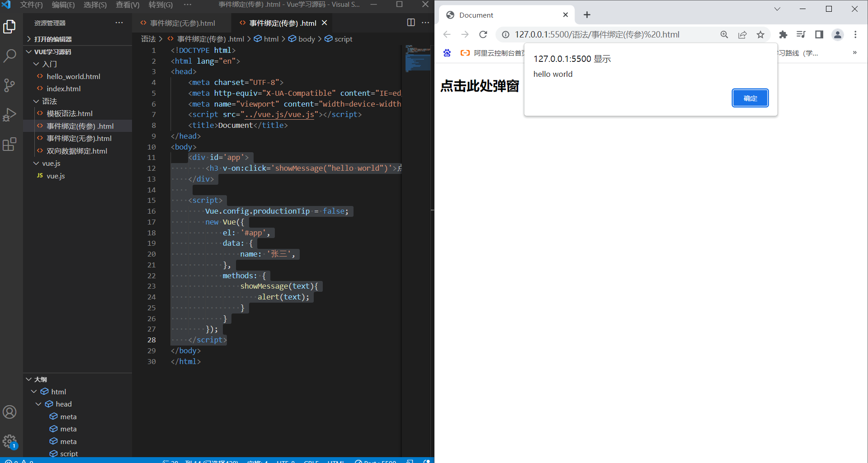Open editor more actions menu
This screenshot has width=868, height=463.
pyautogui.click(x=425, y=23)
